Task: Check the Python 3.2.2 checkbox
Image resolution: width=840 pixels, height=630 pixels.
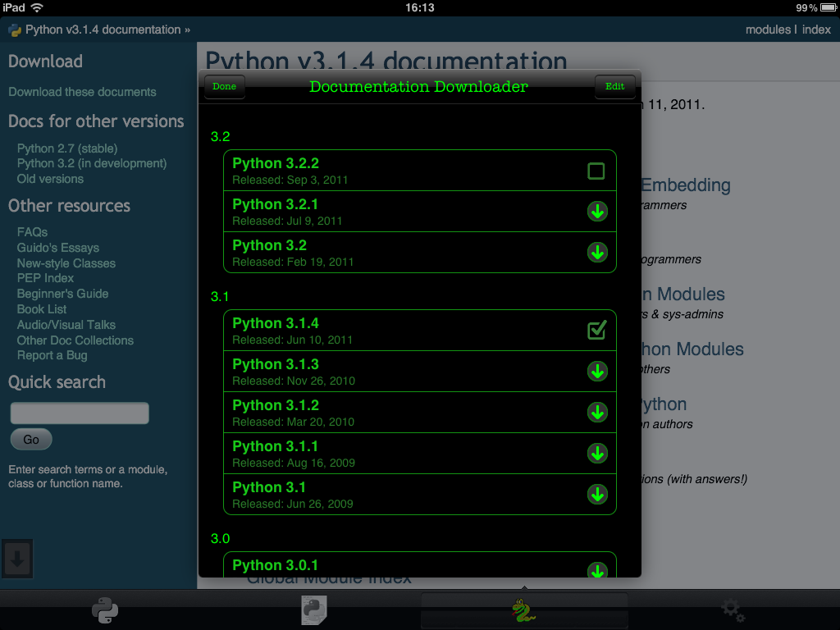Action: click(x=596, y=171)
